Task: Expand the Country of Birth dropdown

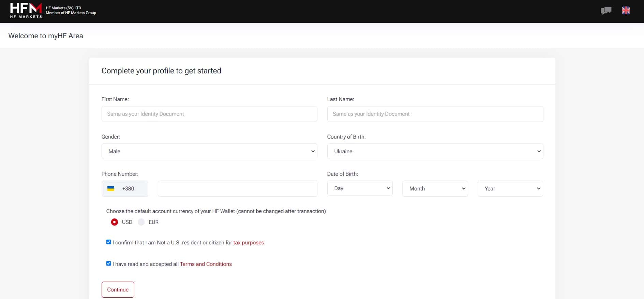Action: (x=435, y=151)
